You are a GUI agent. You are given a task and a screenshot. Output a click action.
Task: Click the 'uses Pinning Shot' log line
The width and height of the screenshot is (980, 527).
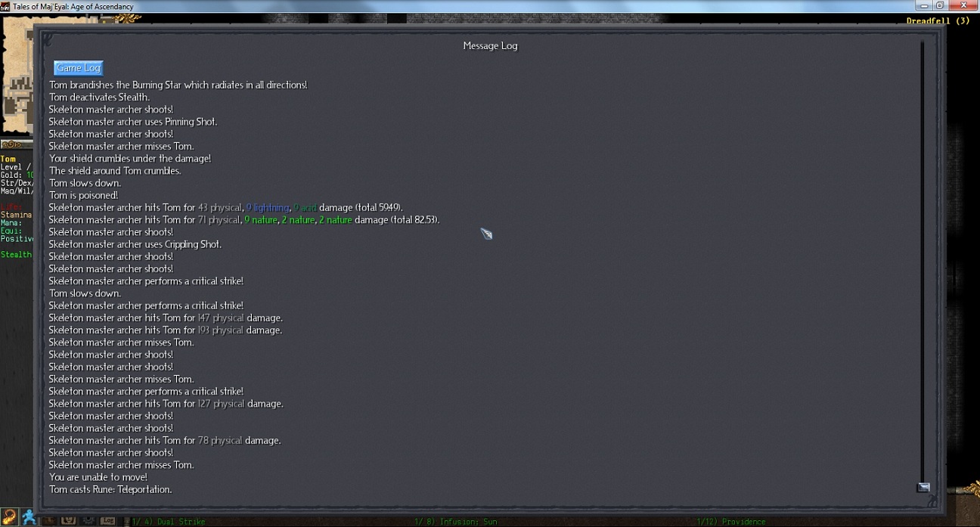click(x=133, y=122)
